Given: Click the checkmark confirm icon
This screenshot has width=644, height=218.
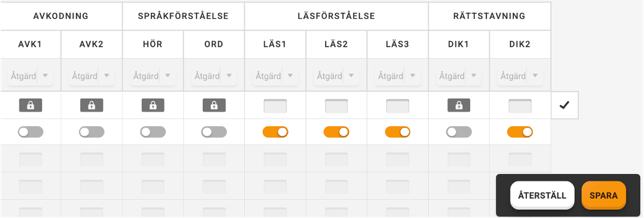Looking at the screenshot, I should [564, 105].
